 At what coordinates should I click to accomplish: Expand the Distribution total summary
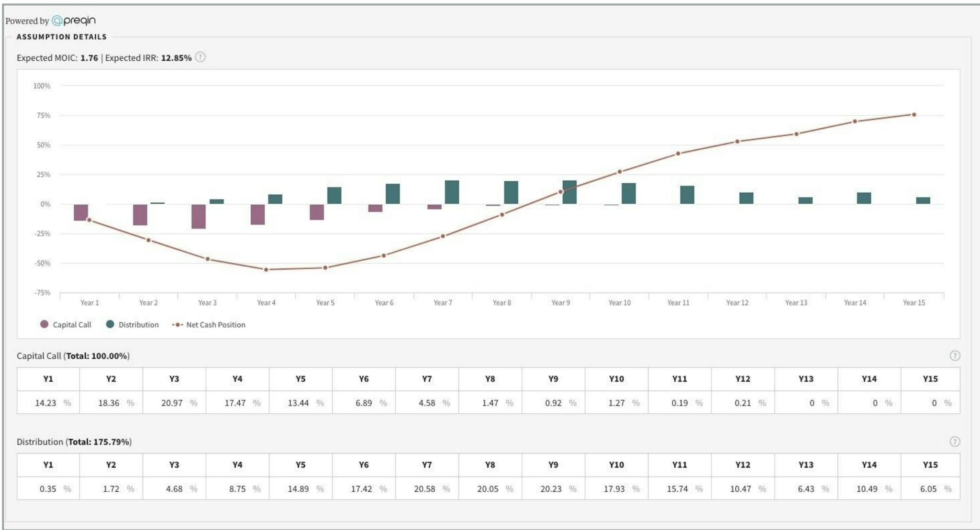[x=74, y=442]
